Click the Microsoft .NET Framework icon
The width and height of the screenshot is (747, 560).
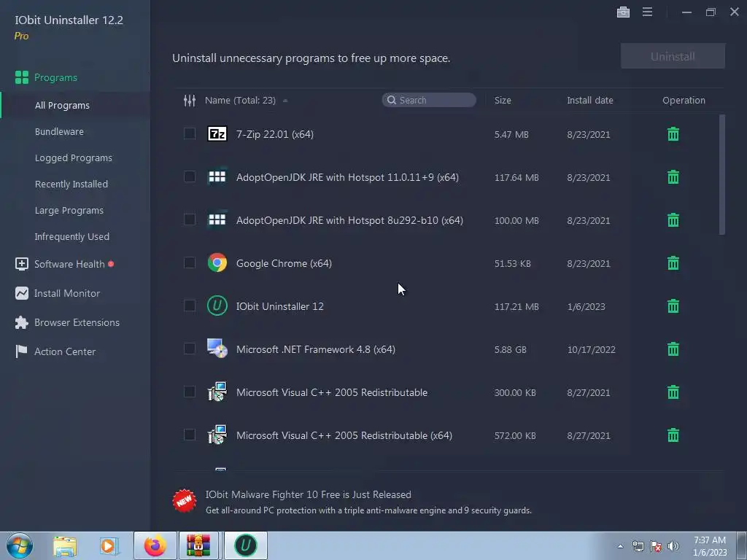point(217,349)
